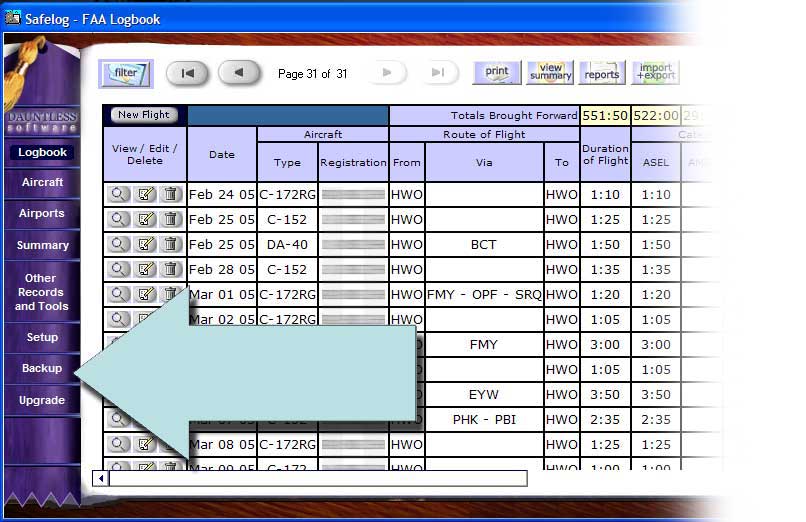Image resolution: width=806 pixels, height=522 pixels.
Task: Click the Safelog title bar icon
Action: pos(13,18)
